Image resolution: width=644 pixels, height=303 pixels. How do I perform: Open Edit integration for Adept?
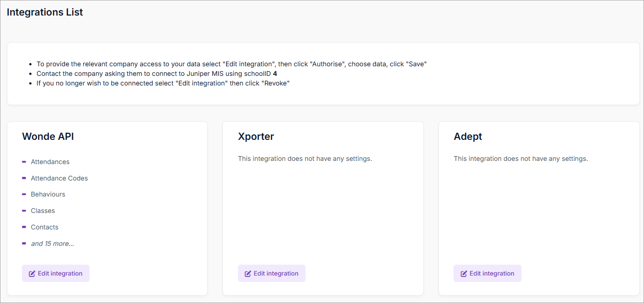coord(487,273)
